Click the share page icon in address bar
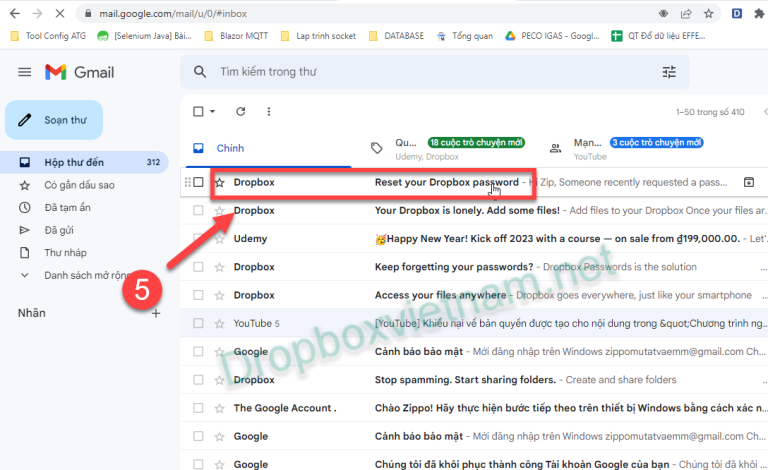 click(x=686, y=14)
